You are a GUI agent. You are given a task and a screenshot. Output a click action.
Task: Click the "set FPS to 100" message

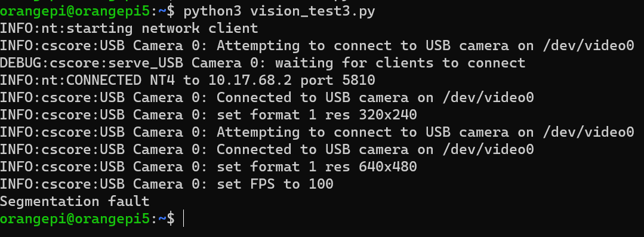[275, 184]
